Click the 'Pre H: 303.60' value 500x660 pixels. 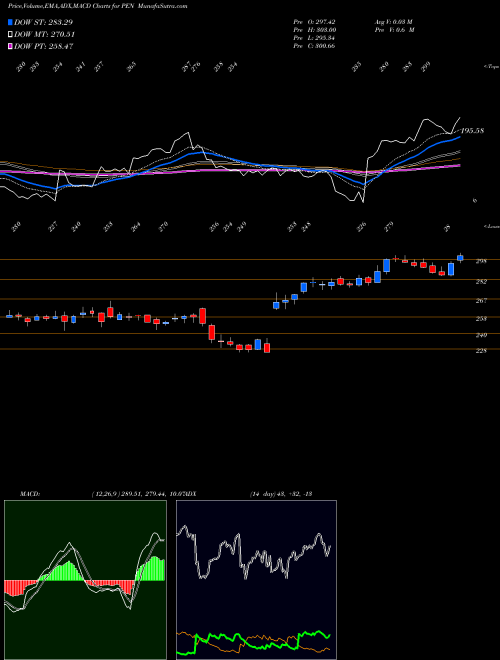pyautogui.click(x=314, y=30)
